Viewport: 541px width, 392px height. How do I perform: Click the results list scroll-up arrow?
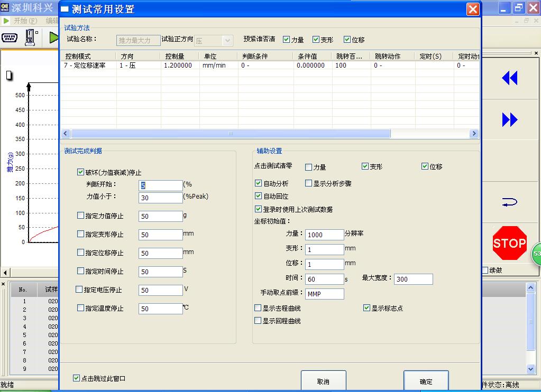(530, 287)
